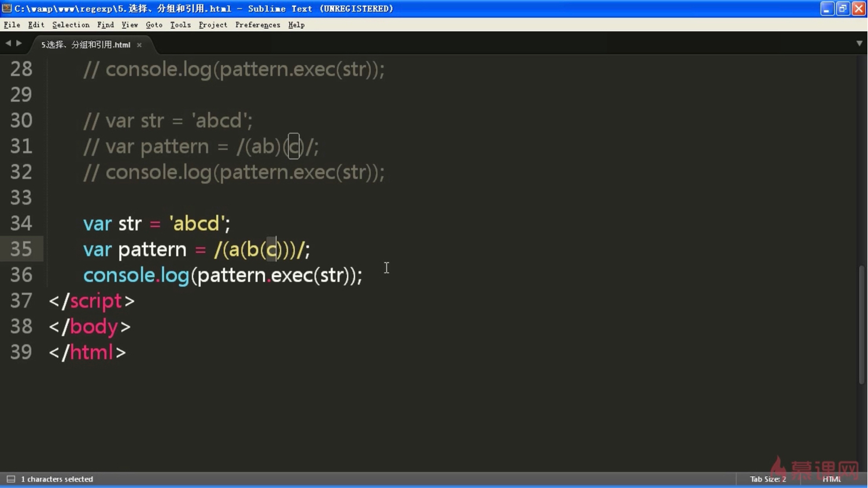Open the Project menu
Image resolution: width=868 pixels, height=488 pixels.
point(213,25)
